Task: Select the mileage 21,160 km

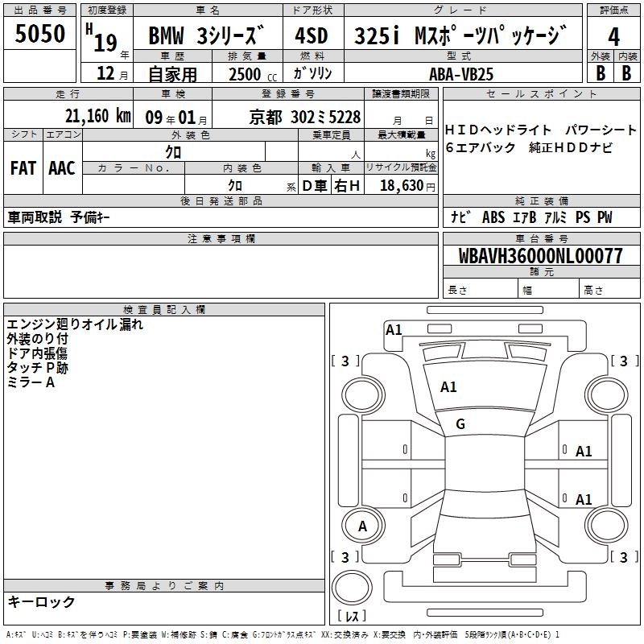Action: tap(97, 116)
